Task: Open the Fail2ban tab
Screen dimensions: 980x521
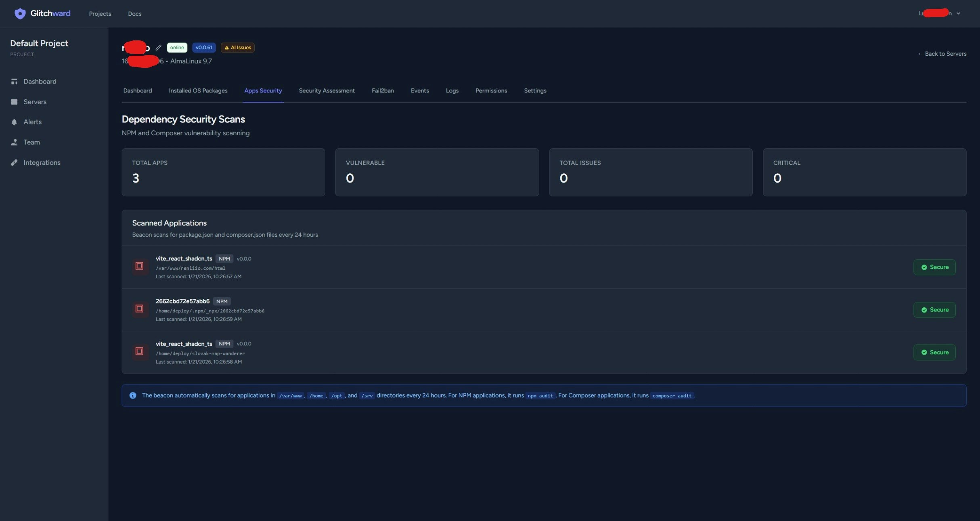Action: pyautogui.click(x=382, y=90)
